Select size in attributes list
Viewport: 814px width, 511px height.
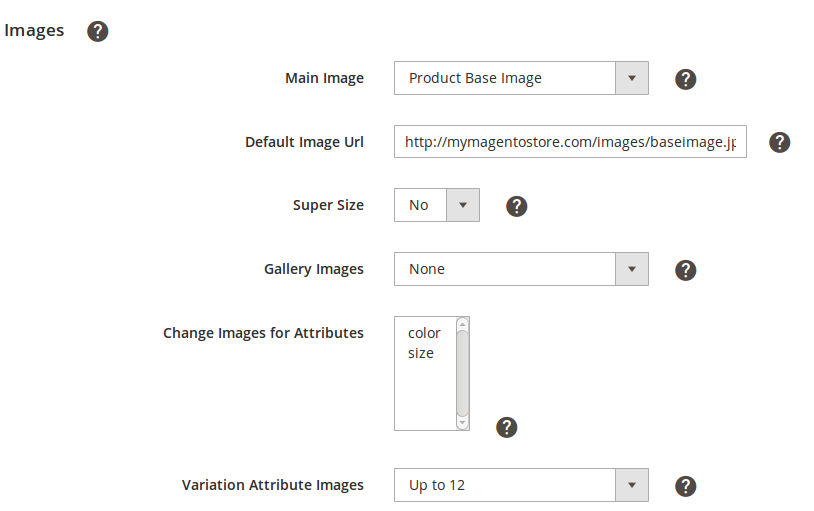(x=421, y=353)
